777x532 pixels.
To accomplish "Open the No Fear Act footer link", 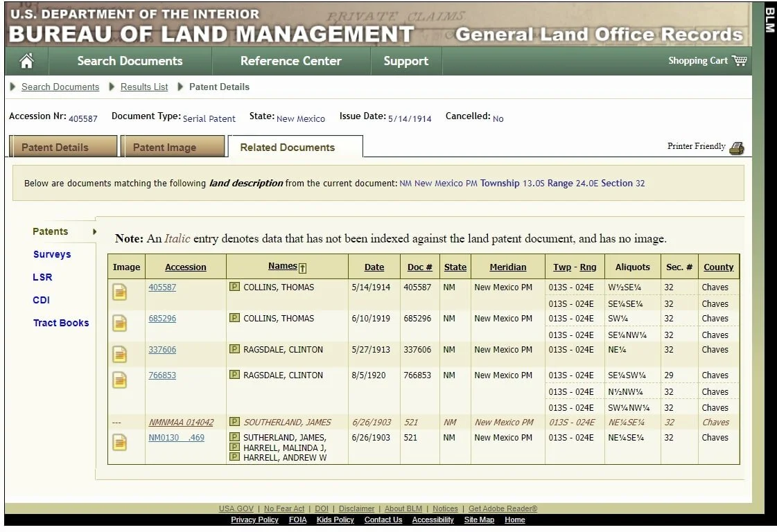I will coord(284,508).
